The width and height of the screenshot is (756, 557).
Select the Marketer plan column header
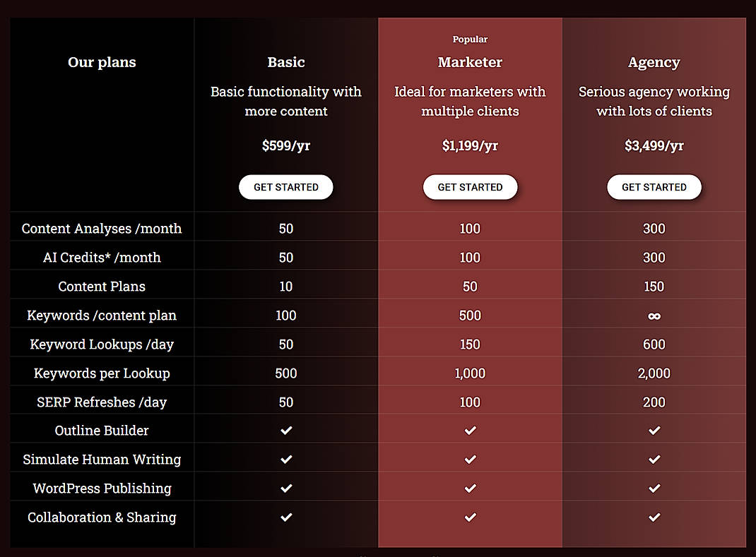pos(470,62)
